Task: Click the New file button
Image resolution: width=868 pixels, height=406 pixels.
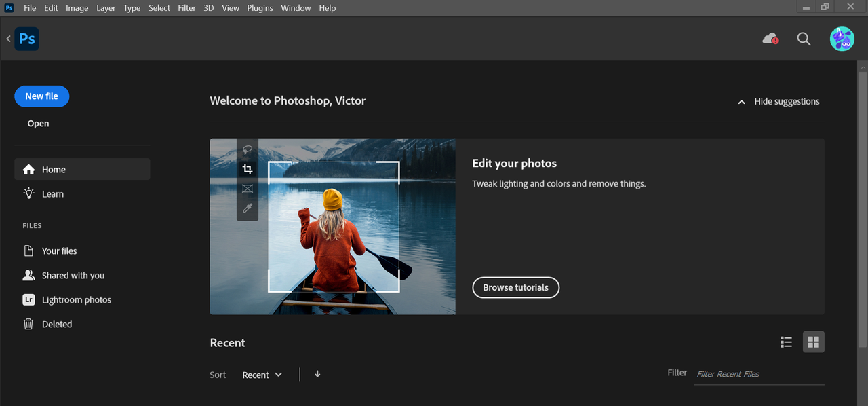Action: (41, 96)
